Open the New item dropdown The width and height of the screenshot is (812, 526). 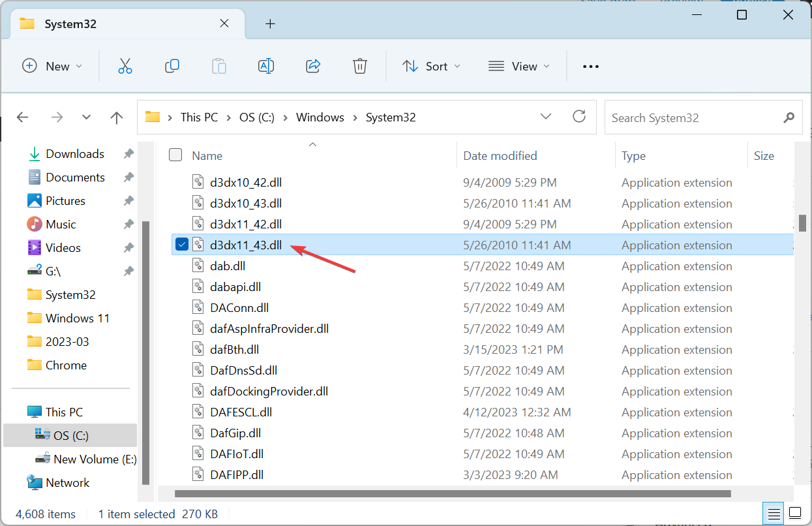(52, 66)
